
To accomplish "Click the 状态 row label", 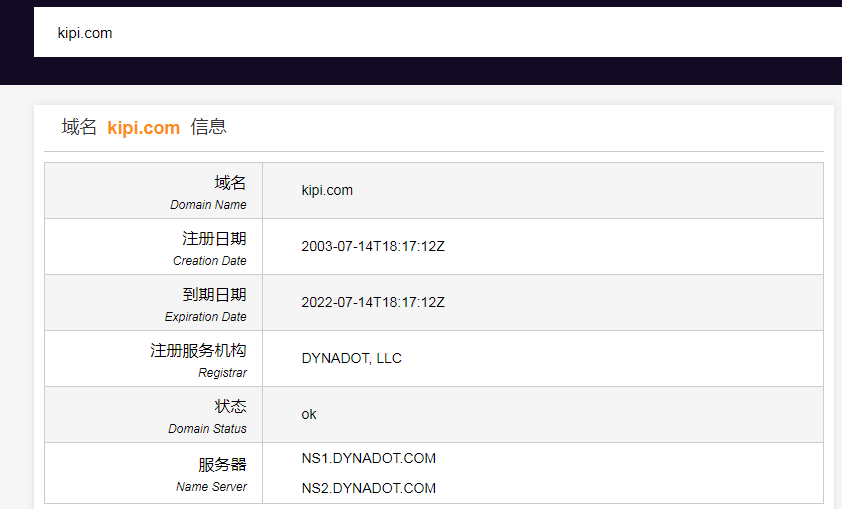I will coord(230,407).
